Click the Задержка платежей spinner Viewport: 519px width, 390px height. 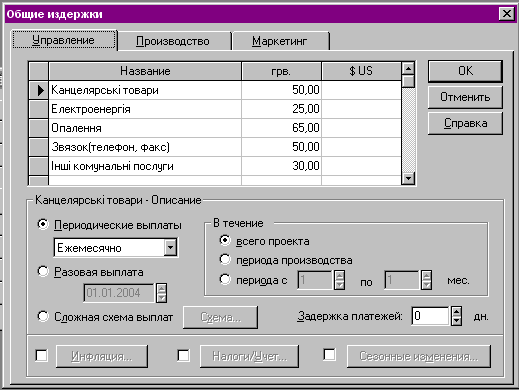pyautogui.click(x=456, y=316)
